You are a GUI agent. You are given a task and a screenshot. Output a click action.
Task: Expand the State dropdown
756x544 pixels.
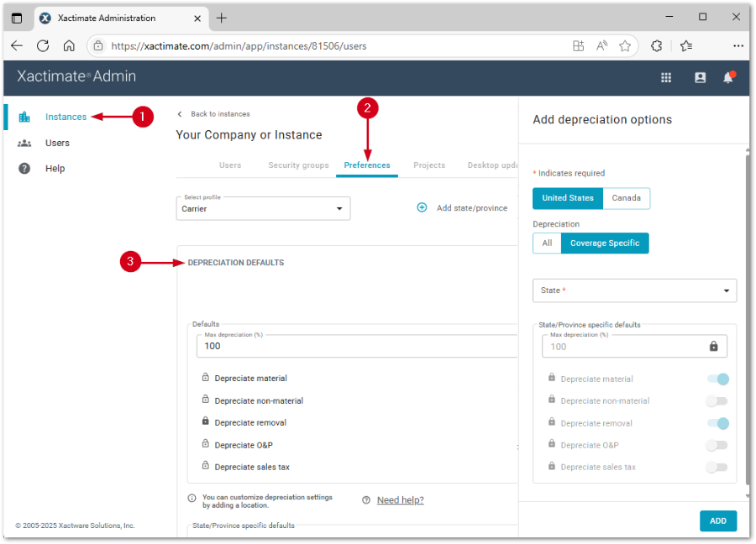[x=634, y=290]
